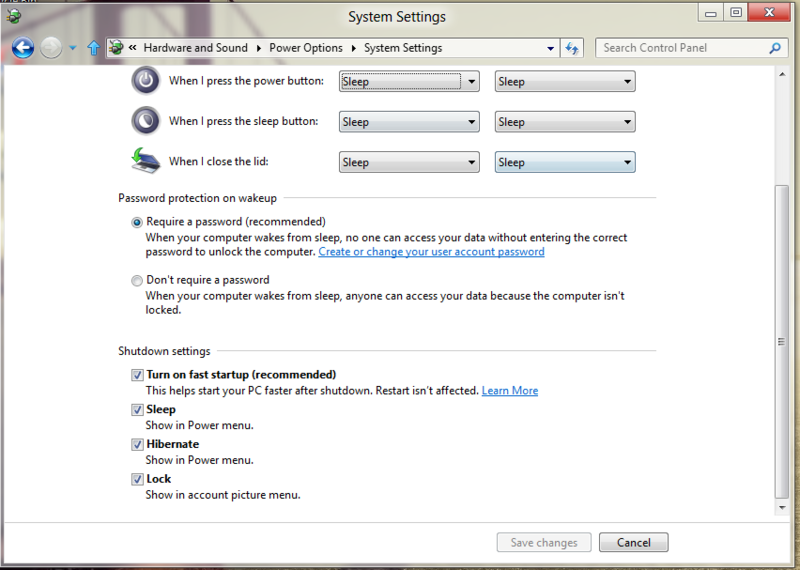
Task: Open second close the lid dropdown
Action: coord(565,162)
